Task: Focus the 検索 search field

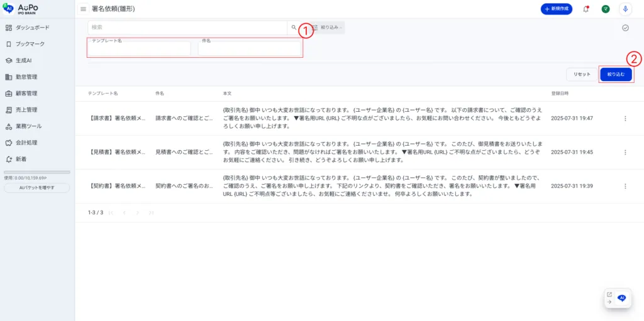Action: coord(187,28)
